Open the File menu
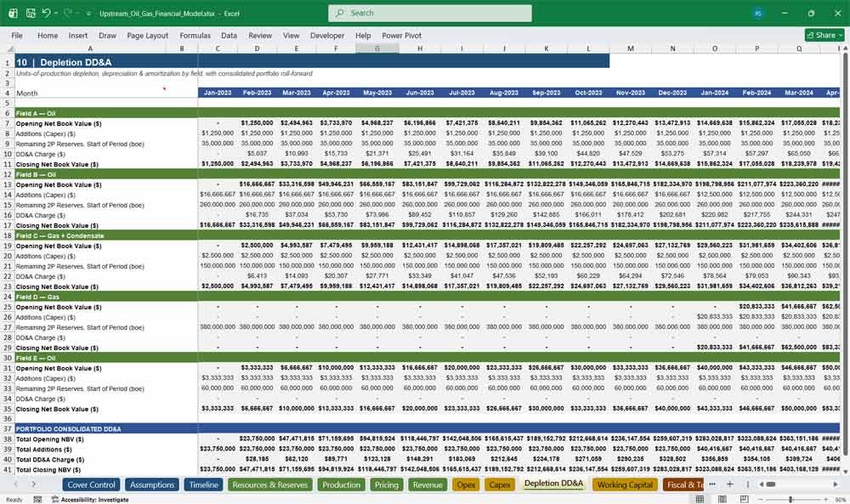This screenshot has width=850, height=504. [x=17, y=35]
